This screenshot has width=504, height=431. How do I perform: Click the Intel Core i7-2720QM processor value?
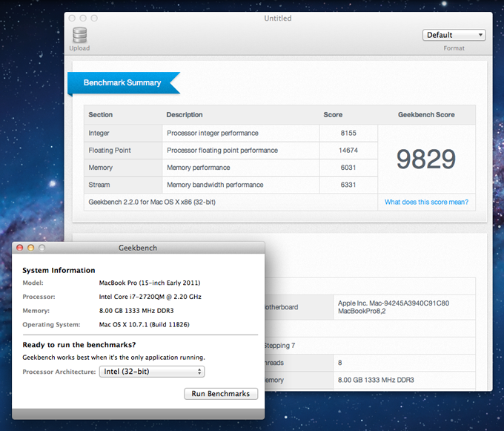[x=150, y=297]
